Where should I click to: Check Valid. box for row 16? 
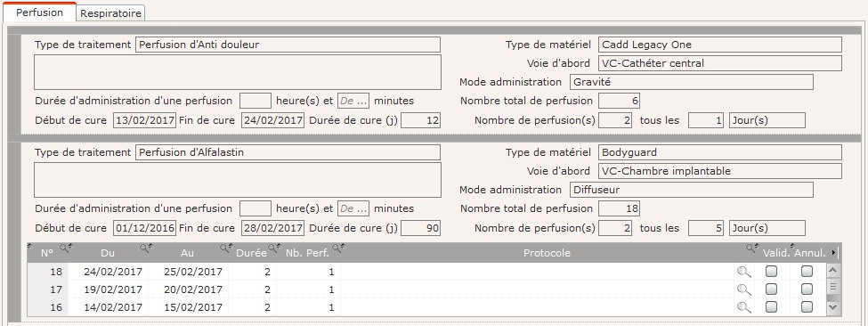point(771,306)
